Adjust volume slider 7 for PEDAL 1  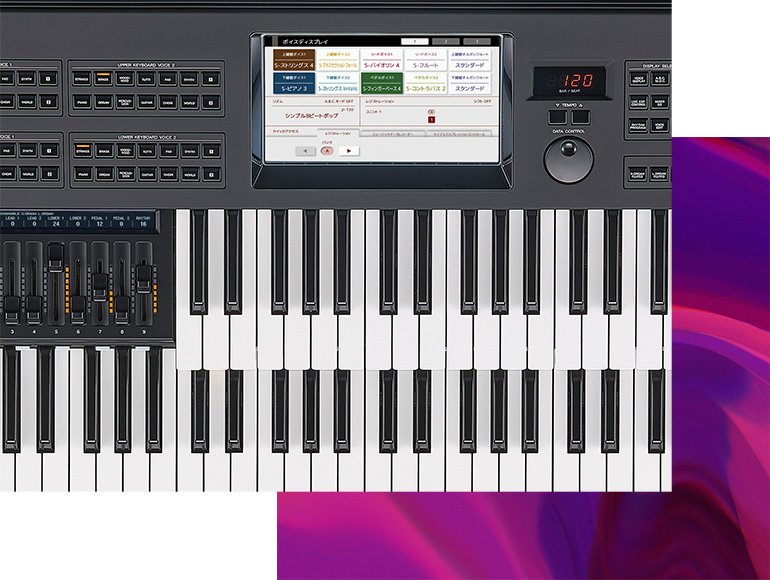point(100,287)
